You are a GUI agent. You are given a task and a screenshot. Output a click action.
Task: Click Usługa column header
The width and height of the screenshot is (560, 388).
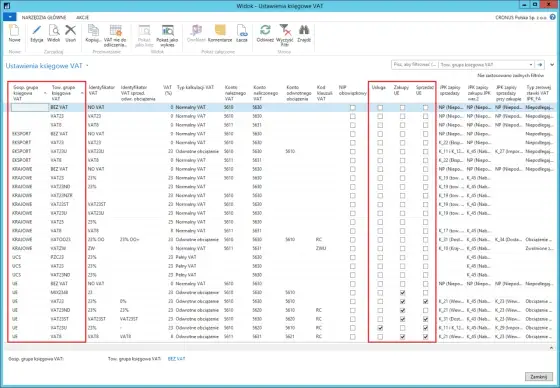pos(378,87)
